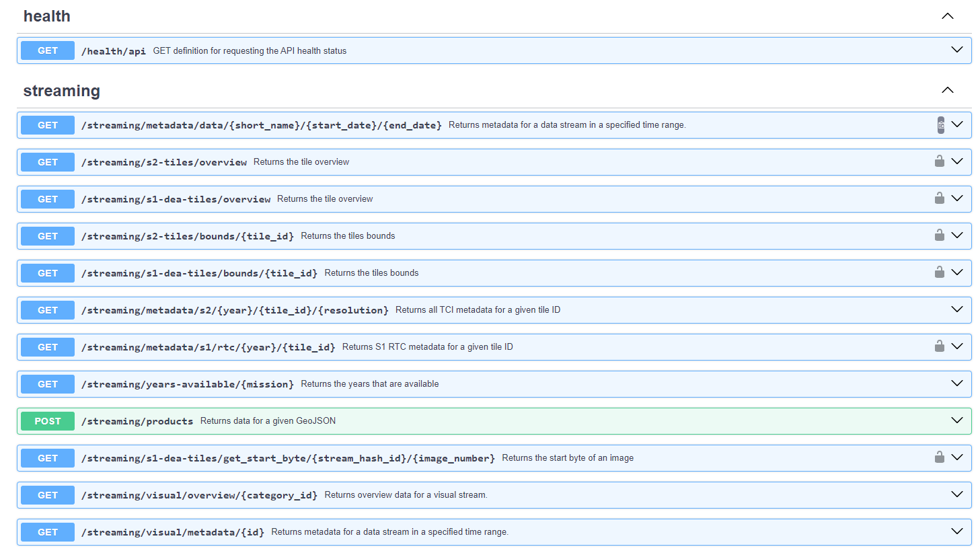Click padlock on /streaming/metadata/s1/rtc row
The image size is (980, 555).
[x=940, y=346]
